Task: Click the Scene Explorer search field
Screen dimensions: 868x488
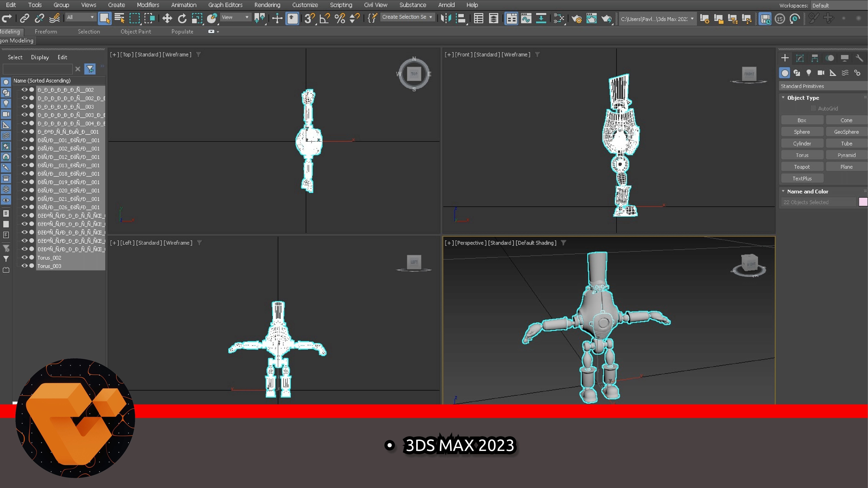Action: point(37,69)
